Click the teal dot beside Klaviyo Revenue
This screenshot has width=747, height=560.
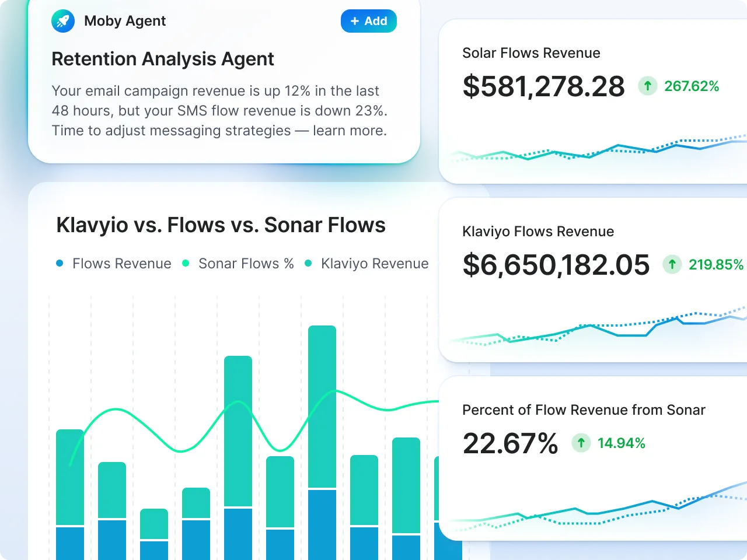(x=308, y=263)
